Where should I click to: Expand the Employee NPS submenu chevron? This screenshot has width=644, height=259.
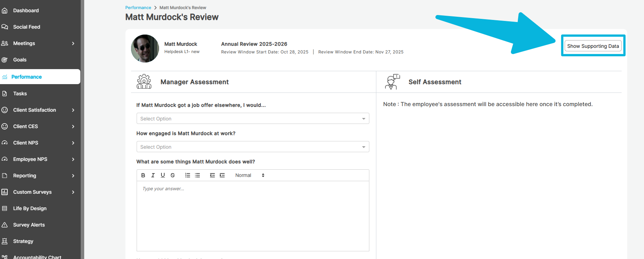click(73, 159)
